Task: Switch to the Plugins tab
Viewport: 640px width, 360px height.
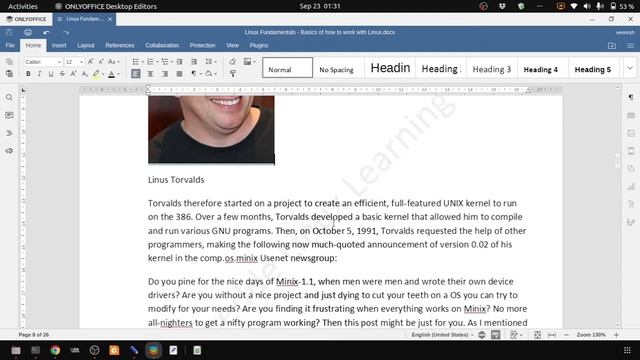Action: pyautogui.click(x=259, y=45)
